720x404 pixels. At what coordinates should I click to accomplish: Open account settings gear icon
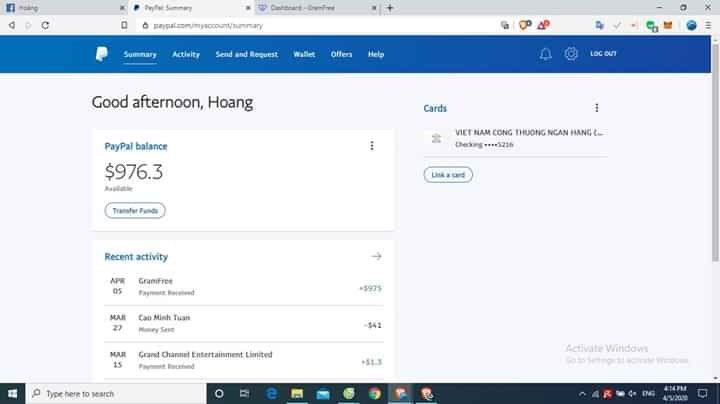[571, 54]
